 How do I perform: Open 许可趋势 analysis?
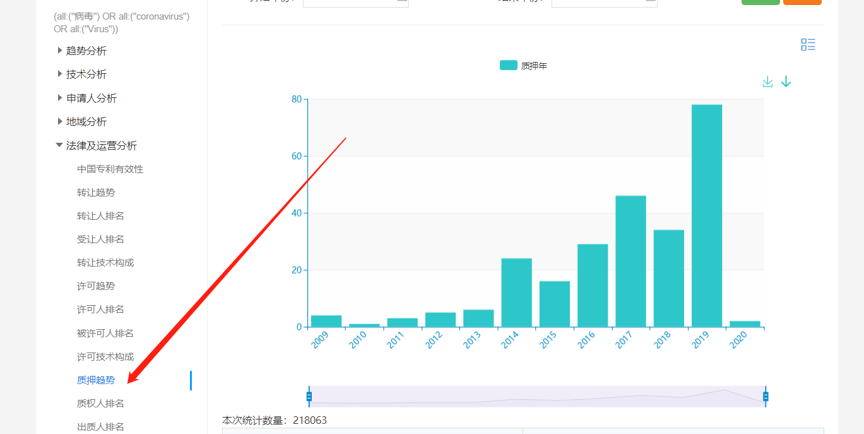pyautogui.click(x=96, y=286)
